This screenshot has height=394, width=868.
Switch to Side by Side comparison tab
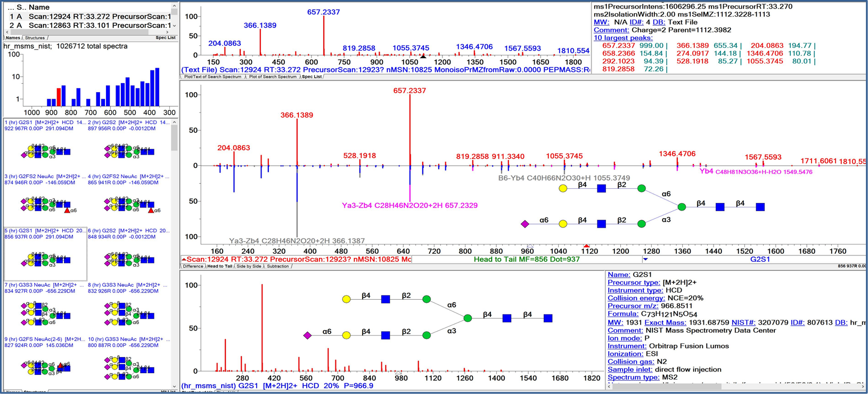tap(249, 266)
